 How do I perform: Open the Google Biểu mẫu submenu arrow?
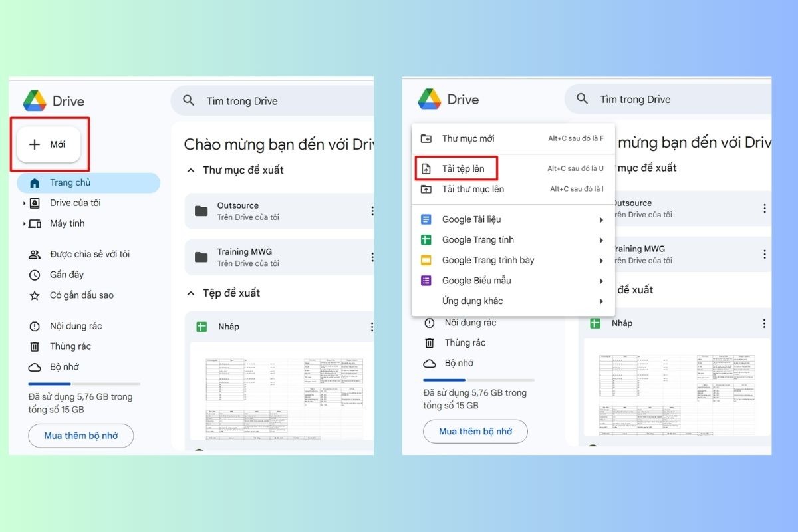[x=601, y=281]
